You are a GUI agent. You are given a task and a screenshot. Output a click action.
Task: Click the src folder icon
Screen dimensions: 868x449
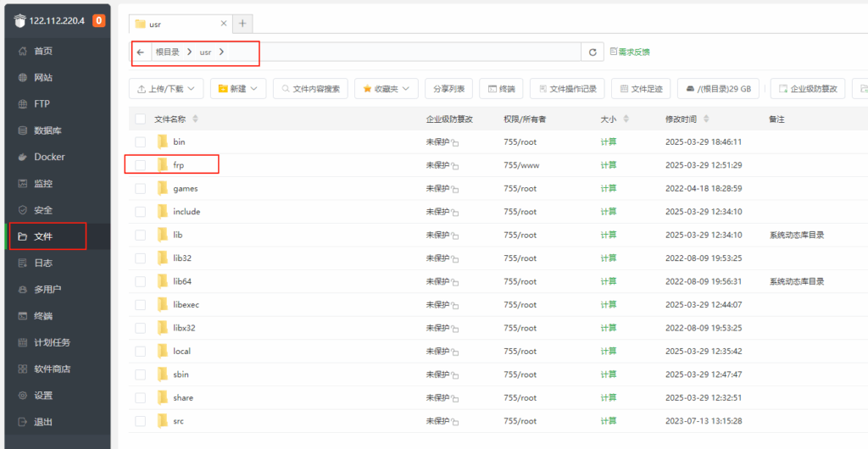(x=162, y=420)
